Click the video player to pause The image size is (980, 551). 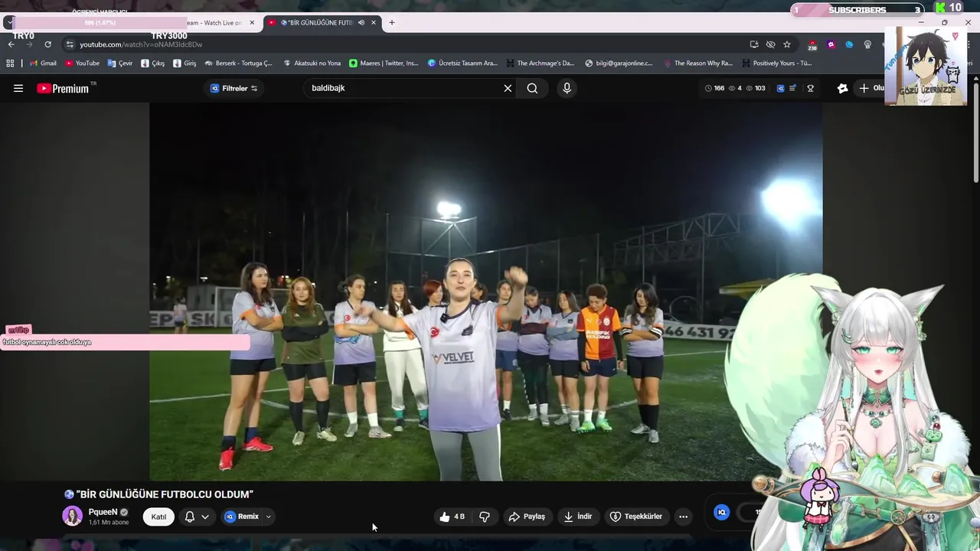485,292
